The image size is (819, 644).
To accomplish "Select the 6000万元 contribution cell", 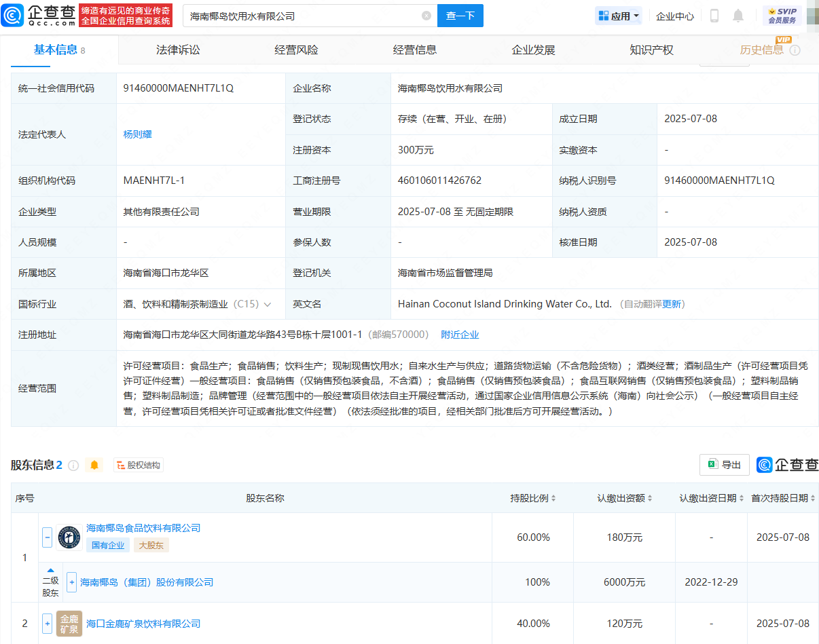I will pos(625,582).
